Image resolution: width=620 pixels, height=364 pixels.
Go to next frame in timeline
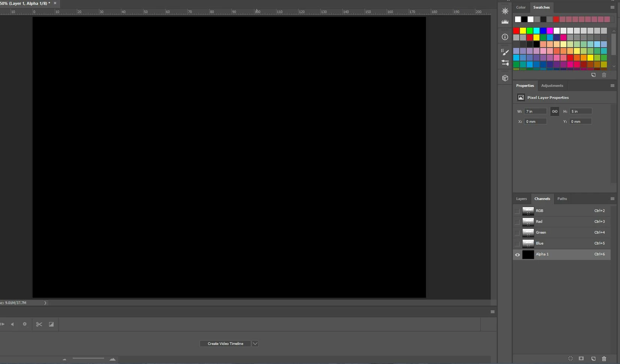[2, 324]
